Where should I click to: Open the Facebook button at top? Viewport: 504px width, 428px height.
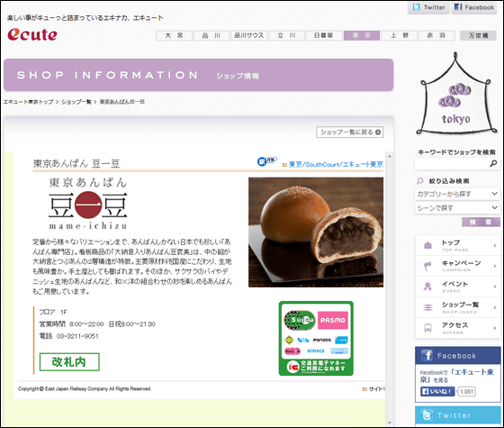[x=474, y=7]
